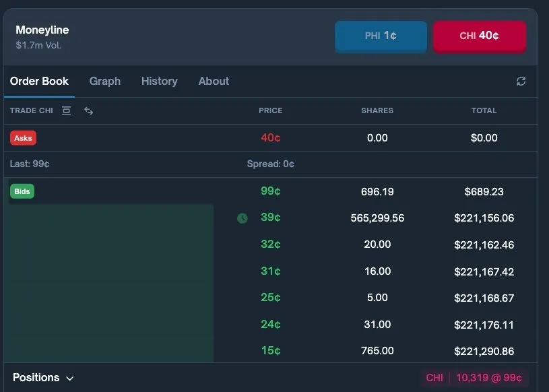Click the 696.19 shares value
This screenshot has height=392, width=549.
tap(377, 192)
